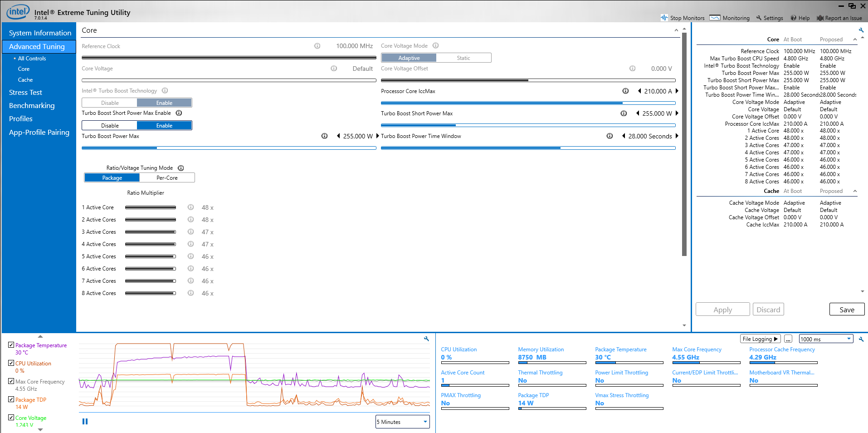Screen dimensions: 868x433
Task: Click wrench icon beside logging interval
Action: 861,339
